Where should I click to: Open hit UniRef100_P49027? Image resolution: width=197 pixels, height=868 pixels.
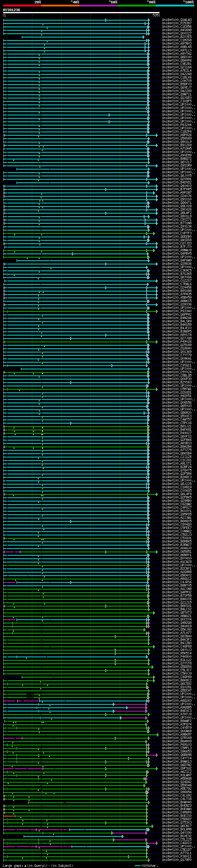pyautogui.click(x=176, y=433)
